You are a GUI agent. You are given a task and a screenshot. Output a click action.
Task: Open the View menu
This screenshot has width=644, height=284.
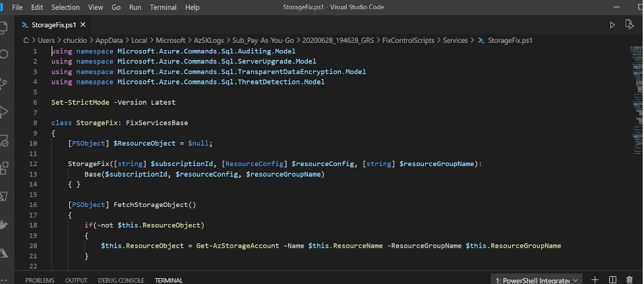(96, 7)
